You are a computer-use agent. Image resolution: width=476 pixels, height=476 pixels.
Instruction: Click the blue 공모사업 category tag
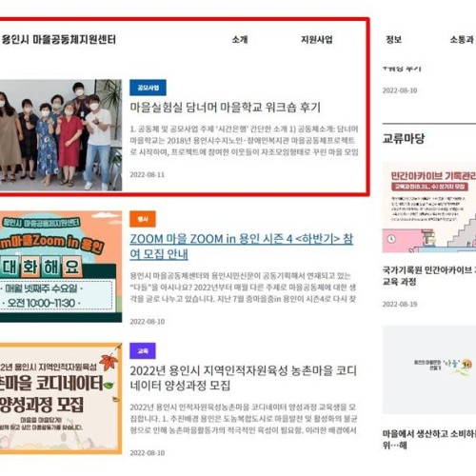148,88
